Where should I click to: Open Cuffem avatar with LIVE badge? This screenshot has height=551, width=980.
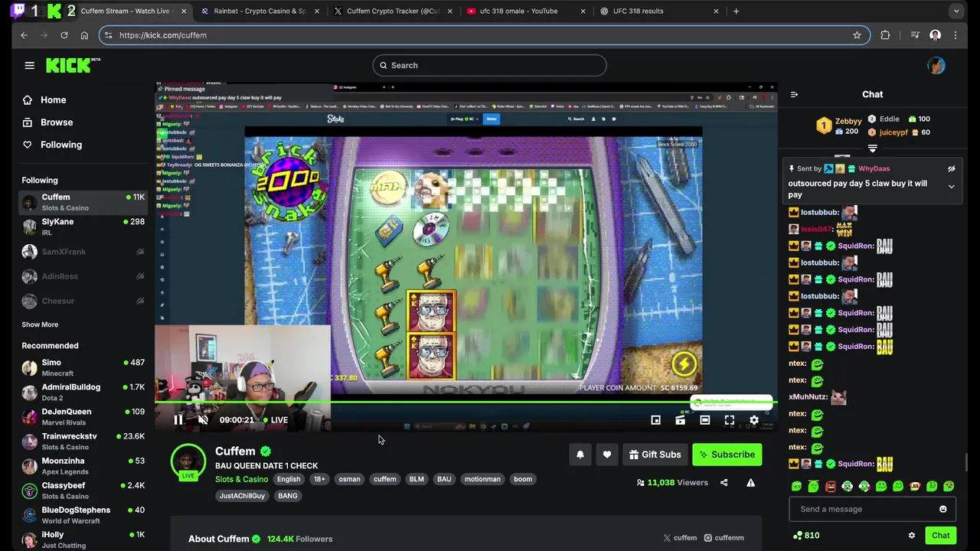(188, 461)
